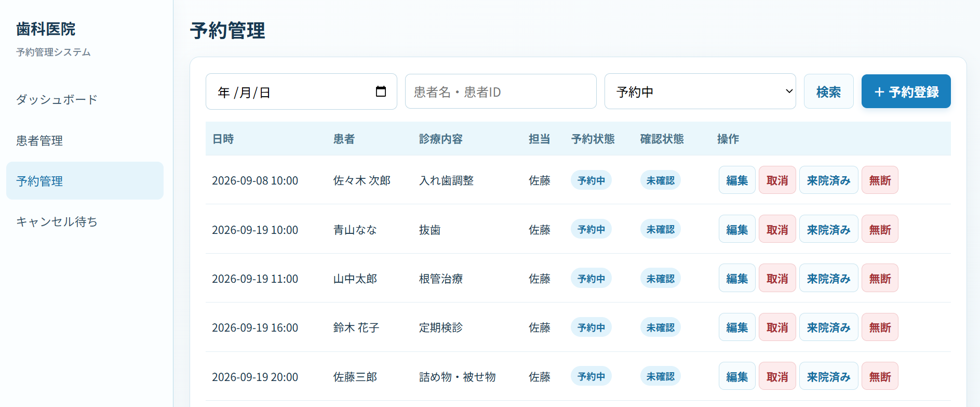Click the 日時 column header
Image resolution: width=980 pixels, height=407 pixels.
pos(223,139)
